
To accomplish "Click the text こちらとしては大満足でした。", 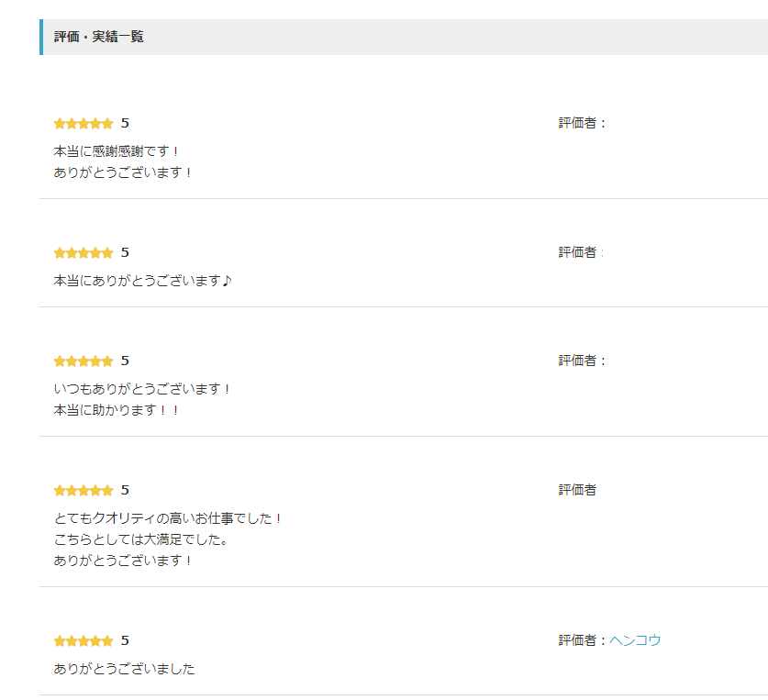I will [x=141, y=539].
